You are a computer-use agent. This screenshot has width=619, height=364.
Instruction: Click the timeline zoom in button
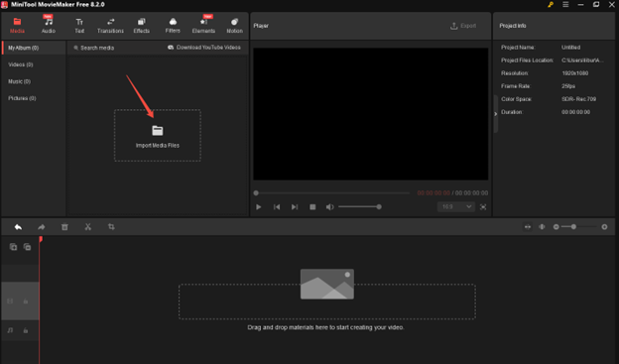coord(604,227)
